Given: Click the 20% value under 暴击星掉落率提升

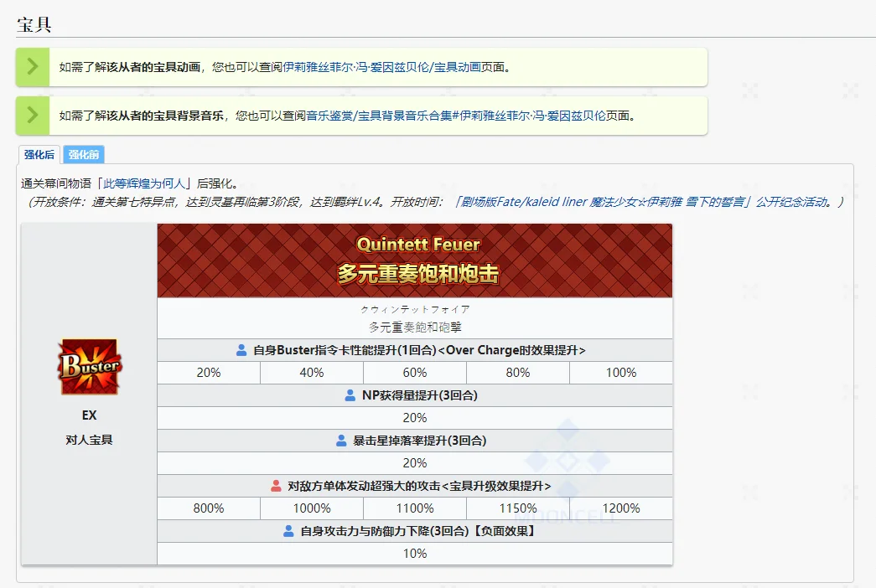Looking at the screenshot, I should click(x=415, y=463).
